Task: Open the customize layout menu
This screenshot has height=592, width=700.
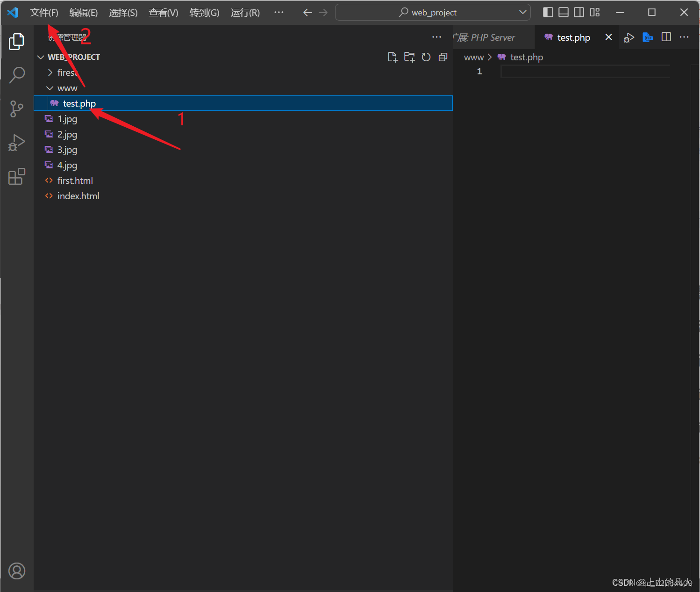Action: pyautogui.click(x=595, y=12)
